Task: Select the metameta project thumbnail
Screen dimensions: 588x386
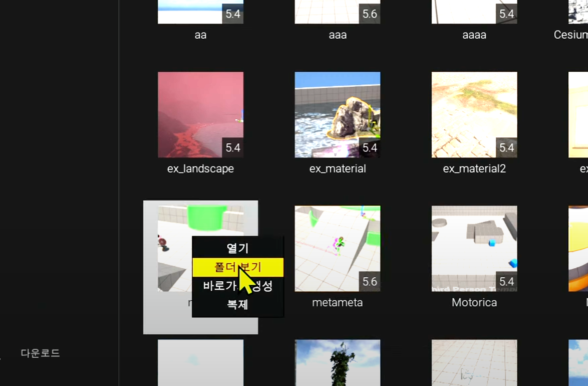Action: point(338,248)
